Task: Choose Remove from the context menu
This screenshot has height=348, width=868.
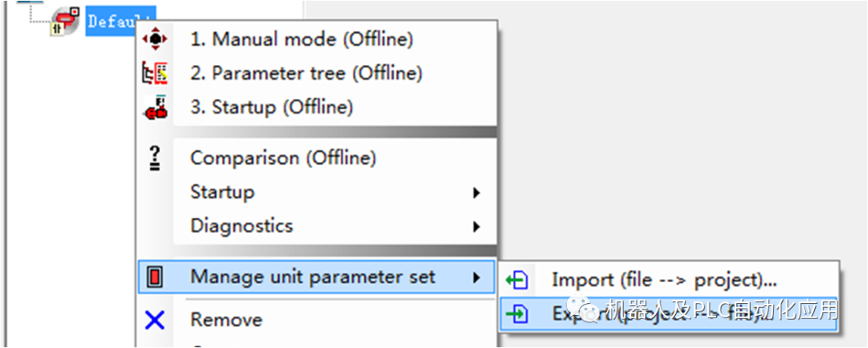Action: (226, 320)
